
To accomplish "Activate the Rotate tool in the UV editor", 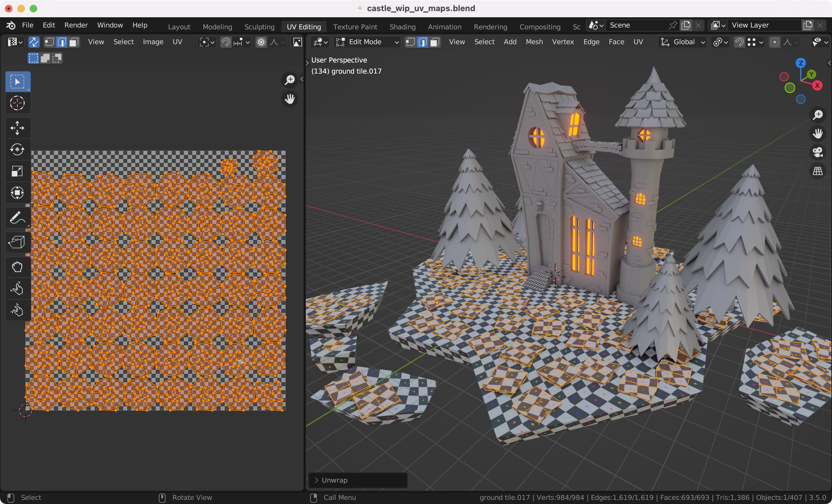I will 18,149.
